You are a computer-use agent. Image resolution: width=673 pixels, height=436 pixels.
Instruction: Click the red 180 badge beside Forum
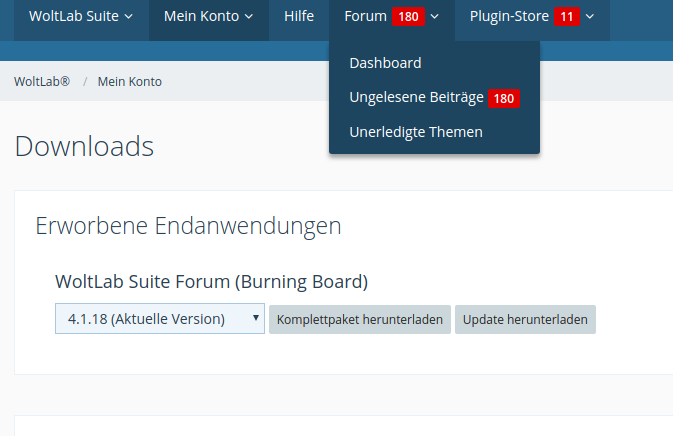pos(409,17)
